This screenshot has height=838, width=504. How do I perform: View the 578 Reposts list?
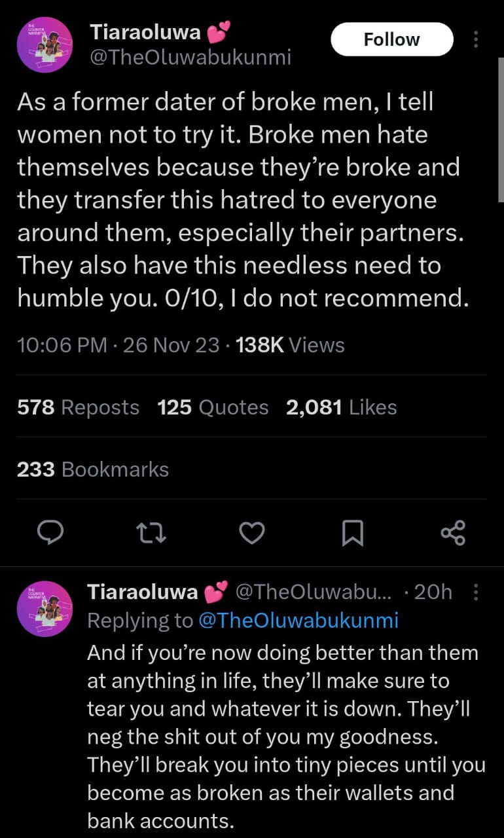click(79, 407)
